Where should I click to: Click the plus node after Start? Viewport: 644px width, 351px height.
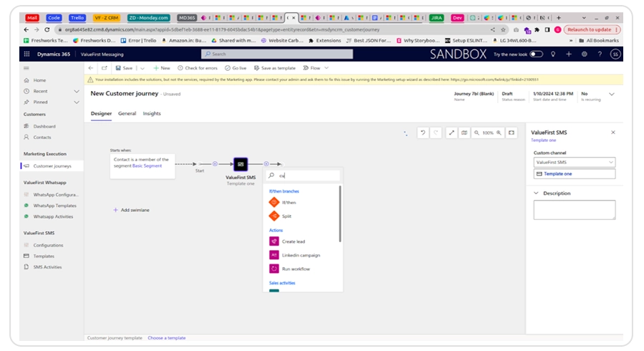[215, 163]
